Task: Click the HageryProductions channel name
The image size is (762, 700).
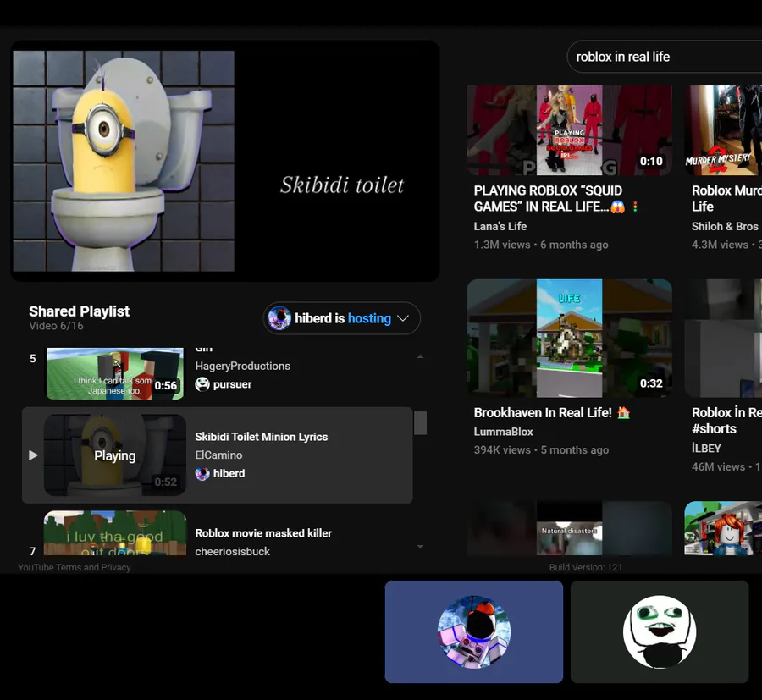Action: 242,366
